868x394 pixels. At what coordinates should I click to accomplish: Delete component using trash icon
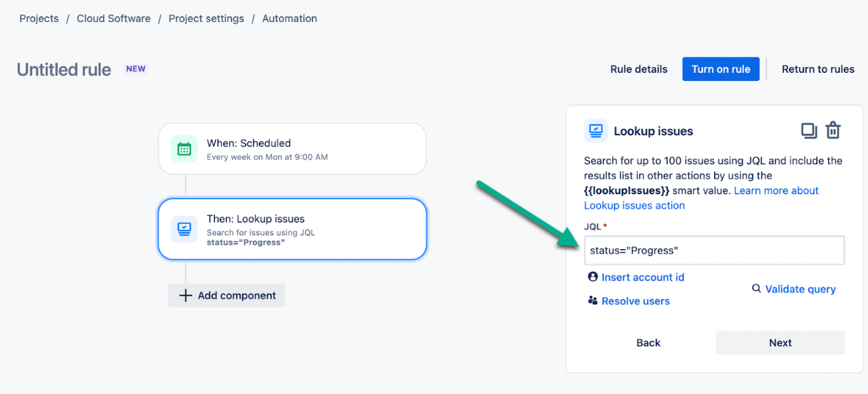click(x=833, y=130)
